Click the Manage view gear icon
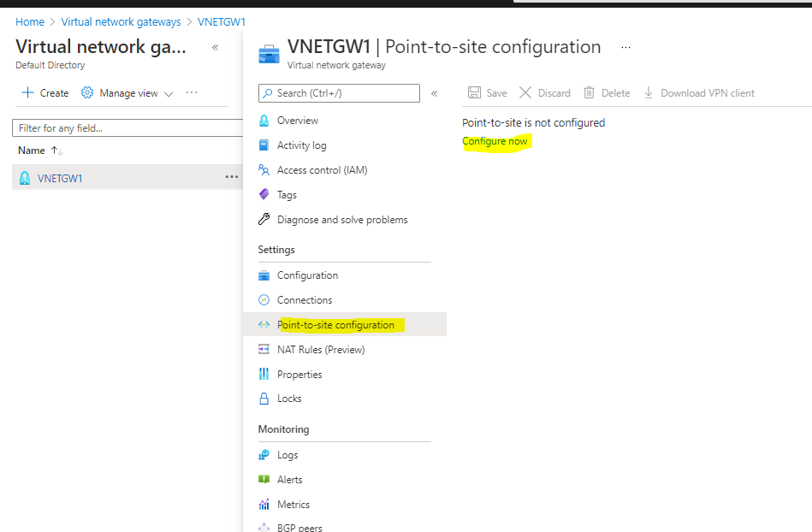This screenshot has width=812, height=532. pos(87,92)
